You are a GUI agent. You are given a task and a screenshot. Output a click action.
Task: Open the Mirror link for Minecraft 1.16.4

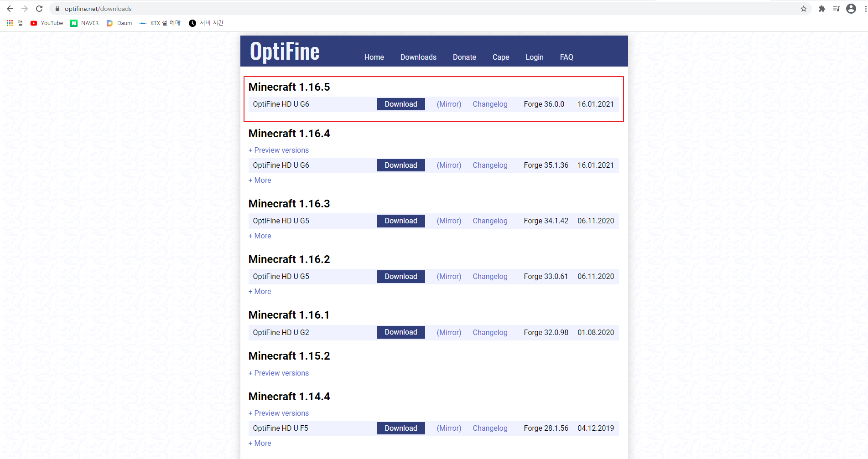pos(449,165)
